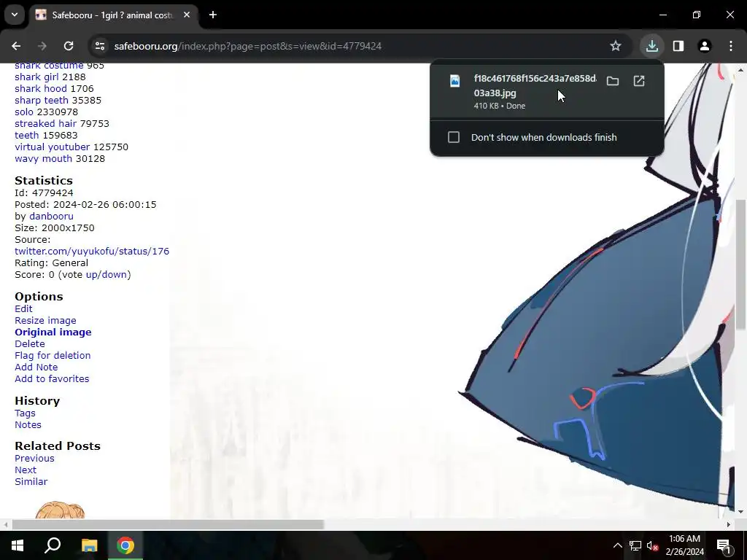Open Notes history
Viewport: 747px width, 560px height.
[x=28, y=425]
